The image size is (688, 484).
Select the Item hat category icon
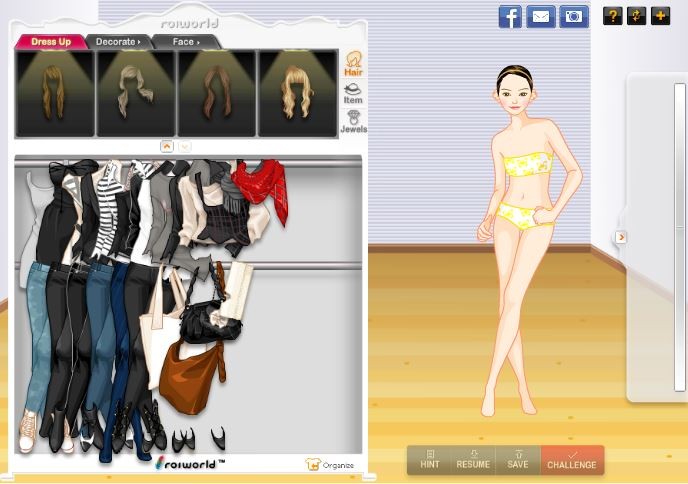(x=353, y=93)
